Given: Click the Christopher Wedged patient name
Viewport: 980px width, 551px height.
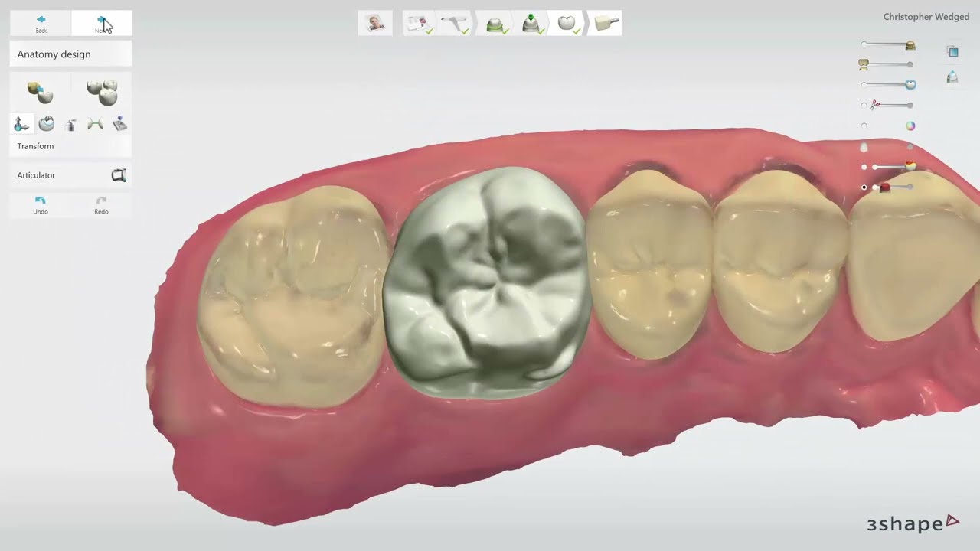Looking at the screenshot, I should (926, 17).
